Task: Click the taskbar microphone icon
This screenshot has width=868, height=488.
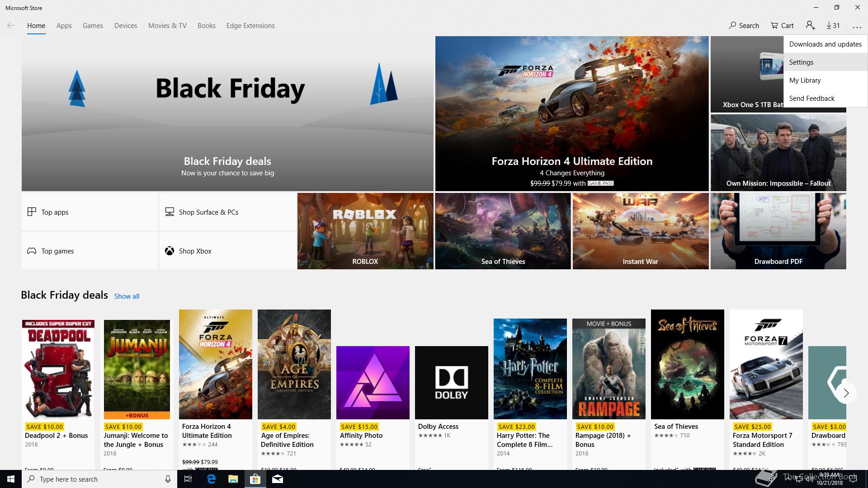Action: [168, 479]
